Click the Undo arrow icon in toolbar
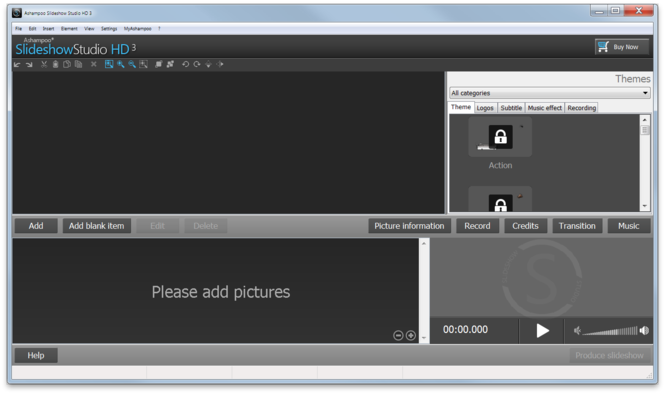Viewport: 665px width, 394px height. tap(17, 64)
